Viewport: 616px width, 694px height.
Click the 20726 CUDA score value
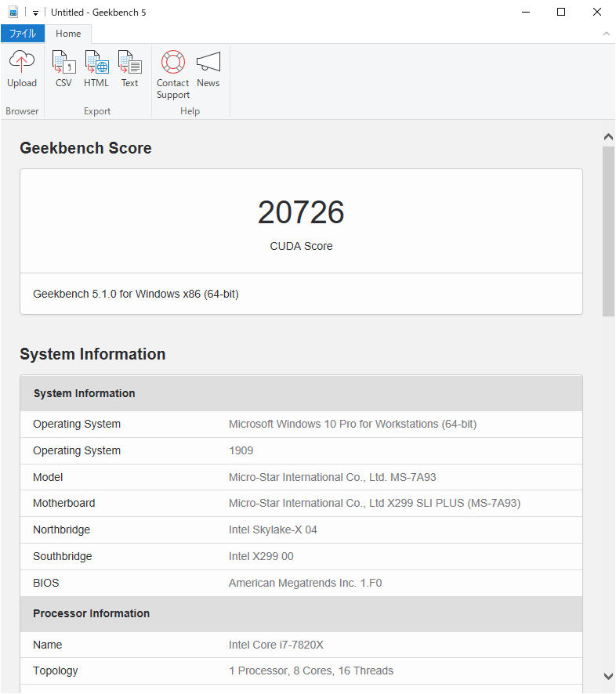[x=301, y=212]
